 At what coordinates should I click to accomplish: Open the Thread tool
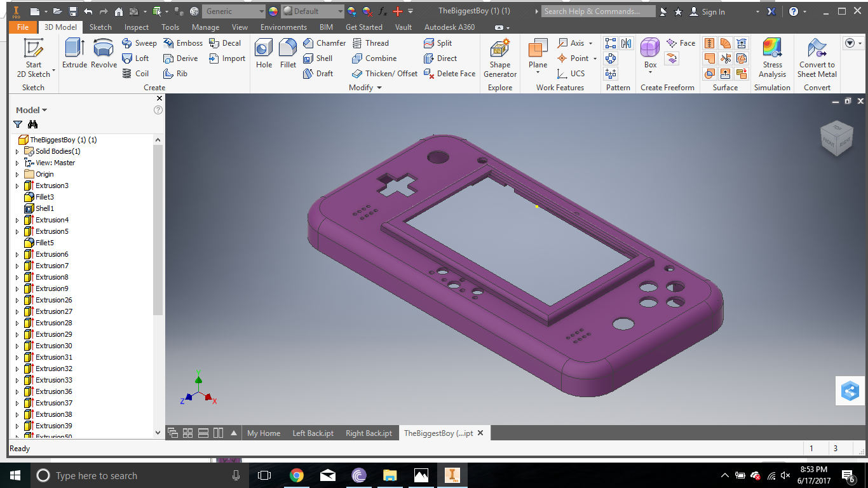370,43
